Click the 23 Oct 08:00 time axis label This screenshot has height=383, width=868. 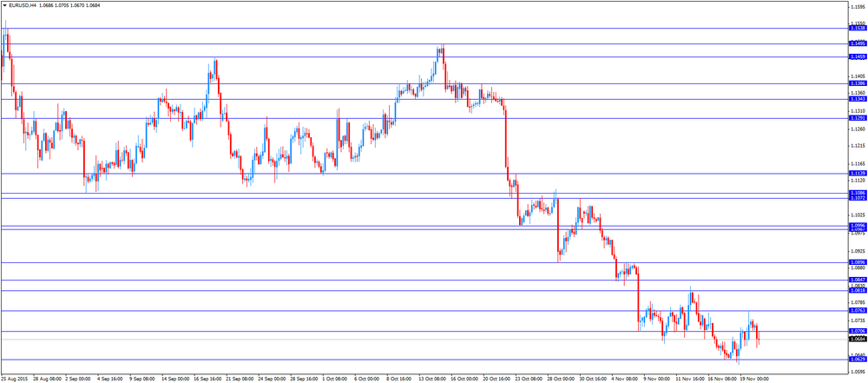coord(529,380)
